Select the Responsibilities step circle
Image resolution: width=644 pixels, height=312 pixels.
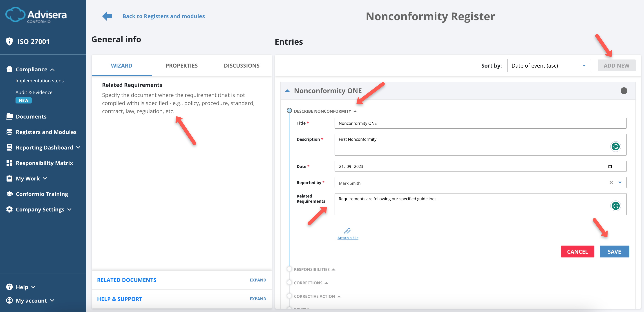point(289,269)
